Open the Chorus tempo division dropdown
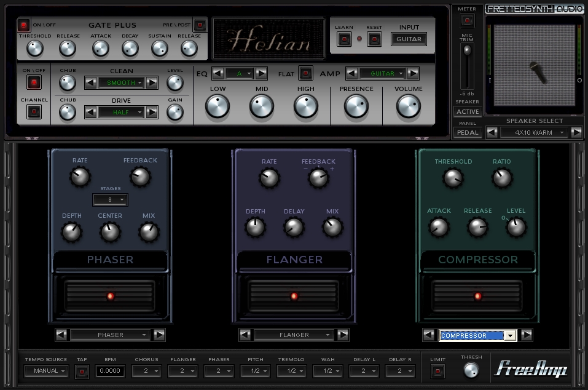Viewport: 588px width, 390px height. click(x=146, y=371)
